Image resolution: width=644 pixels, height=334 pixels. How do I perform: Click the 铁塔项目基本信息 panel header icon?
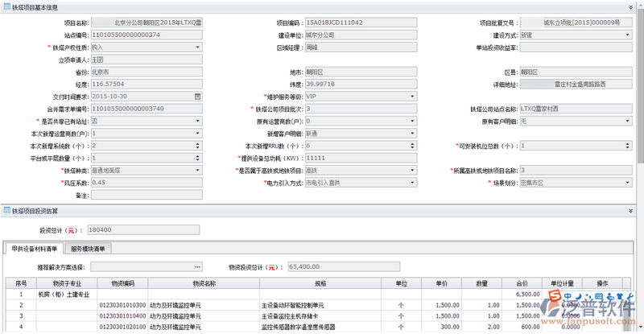click(x=6, y=7)
